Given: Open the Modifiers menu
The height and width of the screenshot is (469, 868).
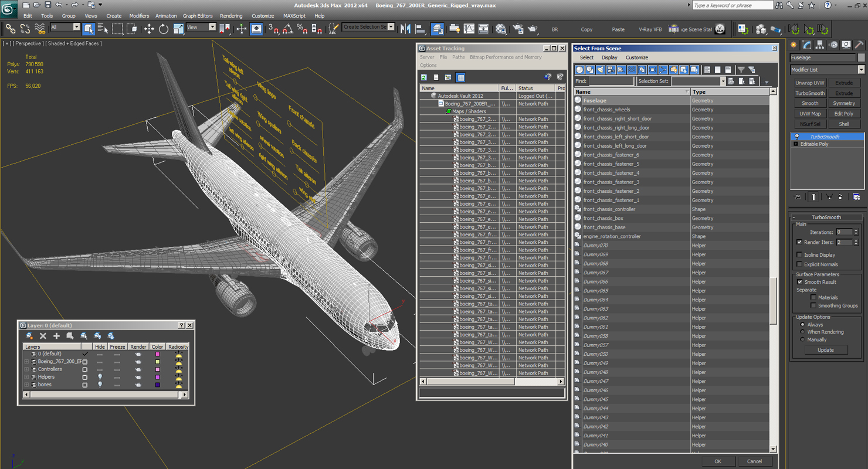Looking at the screenshot, I should 139,16.
